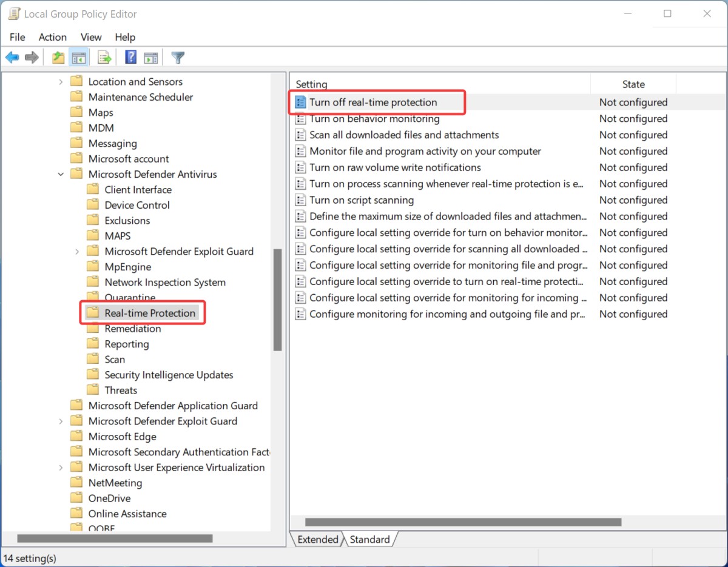Sort by the State column header

[633, 84]
